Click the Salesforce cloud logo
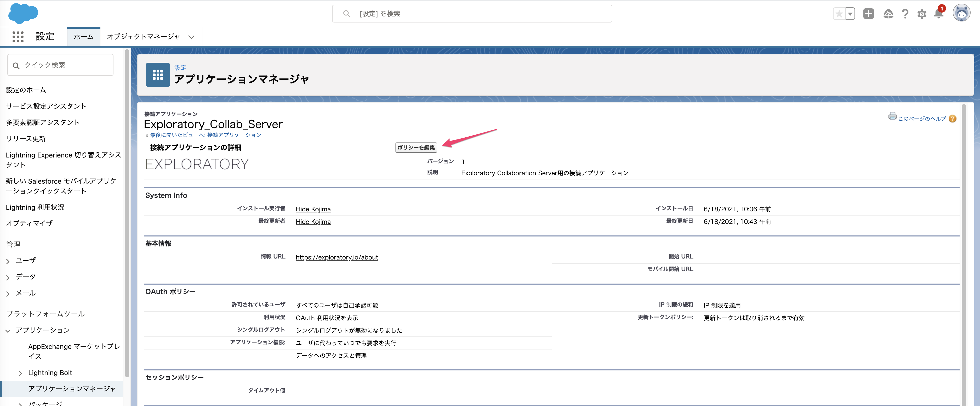980x406 pixels. coord(23,13)
